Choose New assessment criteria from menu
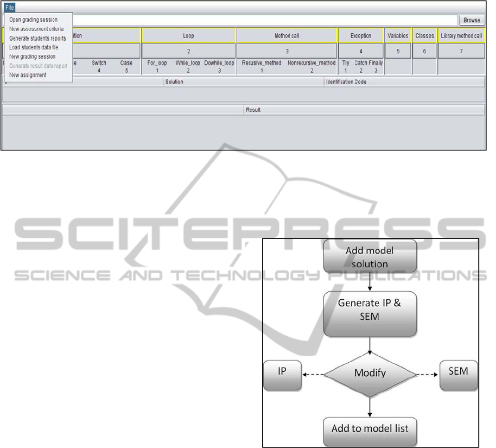 click(36, 29)
